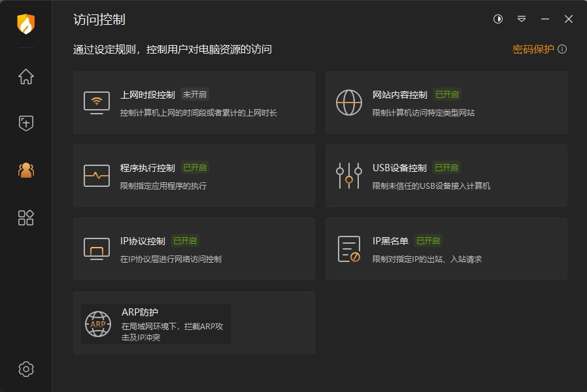Open settings gear at sidebar bottom
Screen dimensions: 587x392
pyautogui.click(x=26, y=369)
